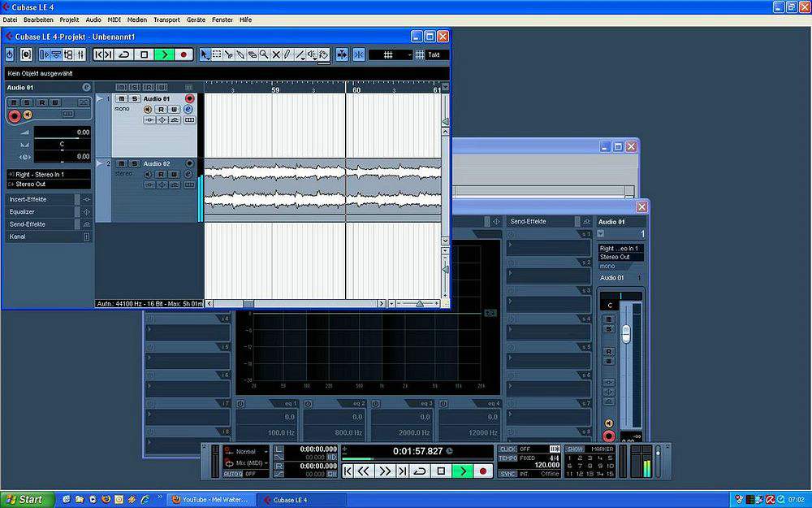The height and width of the screenshot is (508, 812).
Task: Select the Draw pencil tool
Action: [x=288, y=54]
